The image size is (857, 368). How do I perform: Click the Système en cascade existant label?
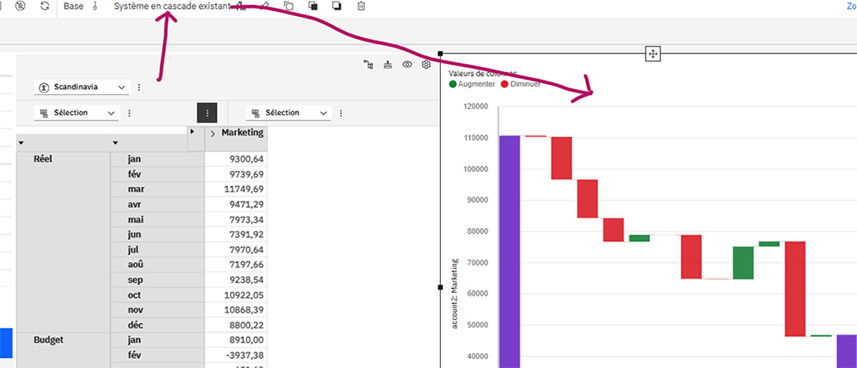click(171, 7)
